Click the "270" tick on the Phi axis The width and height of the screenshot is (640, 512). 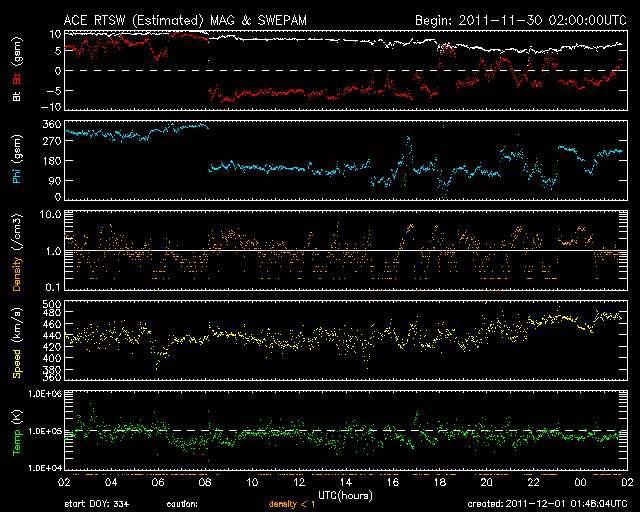click(52, 141)
